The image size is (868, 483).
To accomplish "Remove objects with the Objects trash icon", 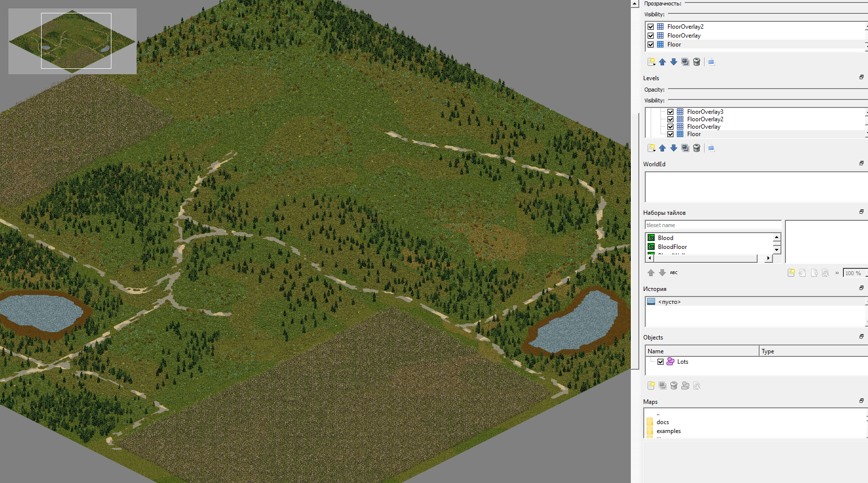I will click(674, 386).
